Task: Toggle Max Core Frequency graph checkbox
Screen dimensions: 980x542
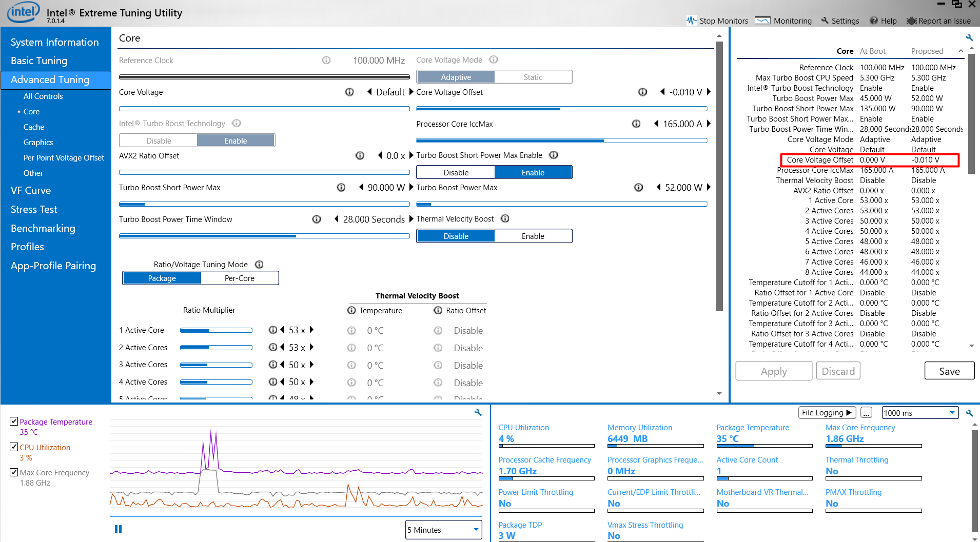Action: pos(14,472)
